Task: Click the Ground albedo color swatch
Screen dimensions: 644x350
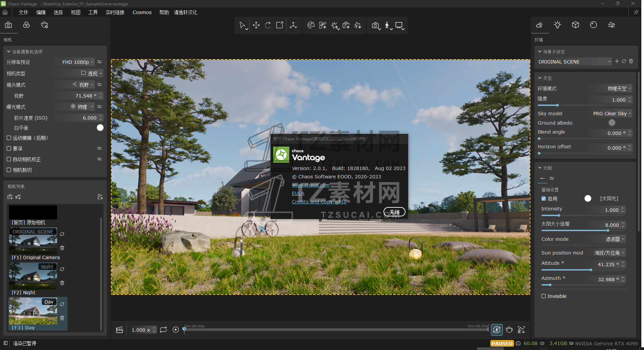Action: (612, 123)
